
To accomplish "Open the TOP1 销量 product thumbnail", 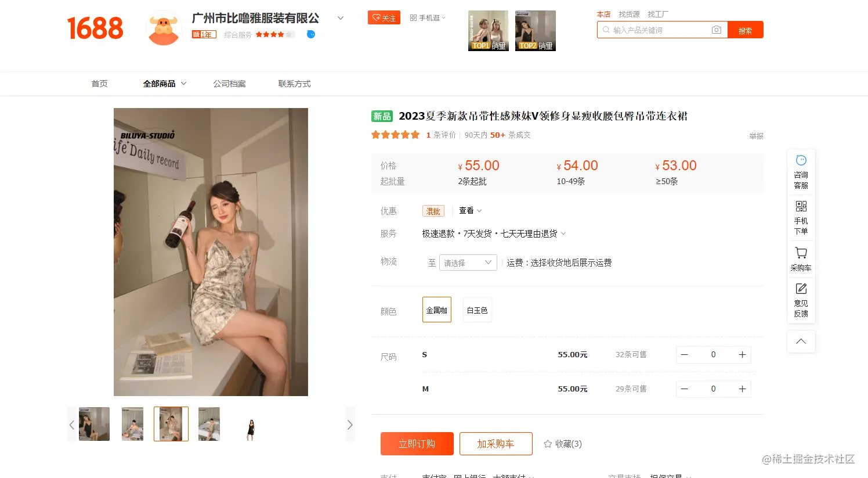I will point(489,31).
